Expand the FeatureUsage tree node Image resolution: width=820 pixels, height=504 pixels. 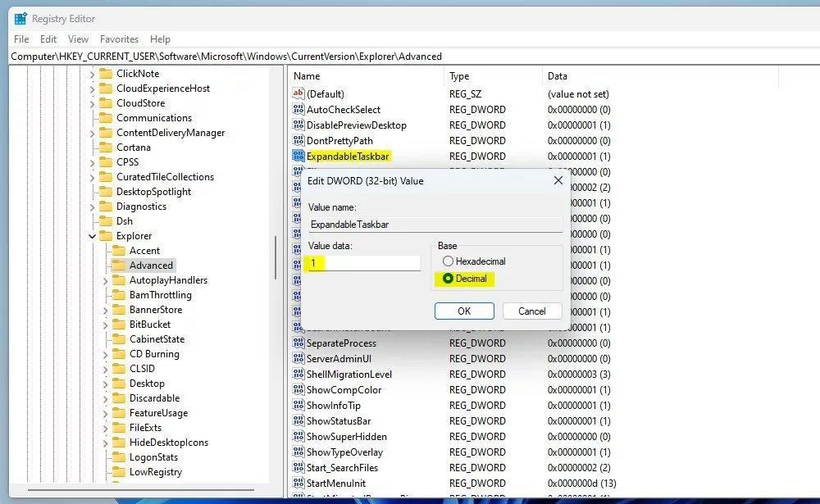105,414
